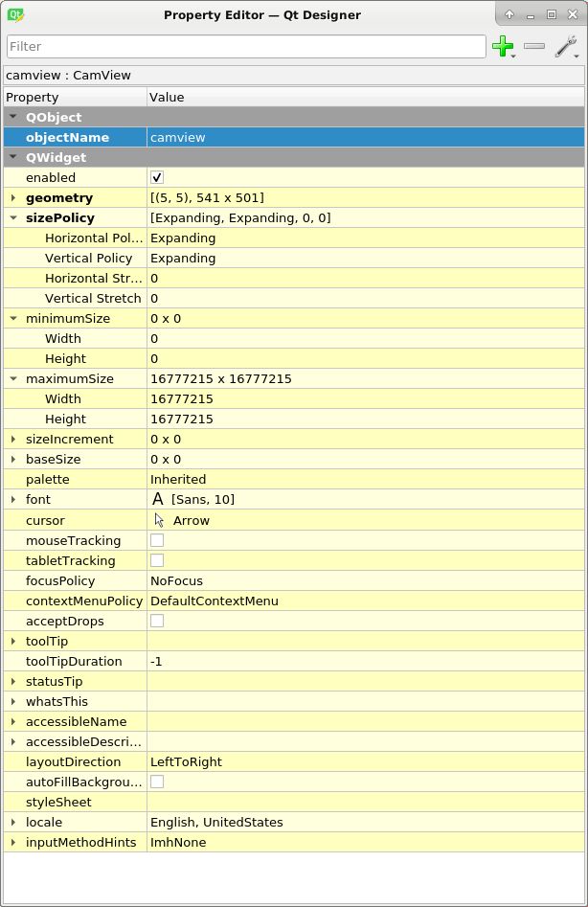Enable the mouseTracking checkbox
Screen dimensions: 588x907
tap(157, 540)
